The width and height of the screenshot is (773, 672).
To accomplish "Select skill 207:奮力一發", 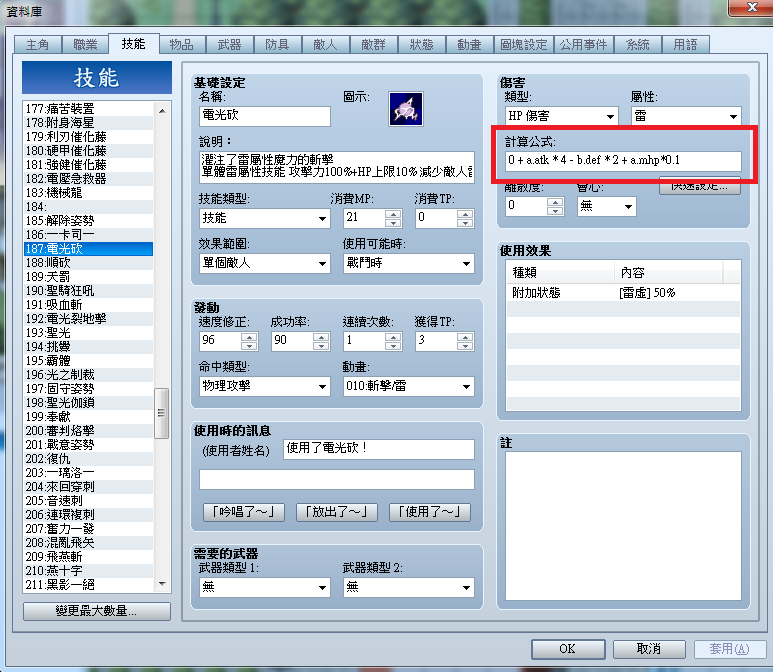I will [88, 529].
